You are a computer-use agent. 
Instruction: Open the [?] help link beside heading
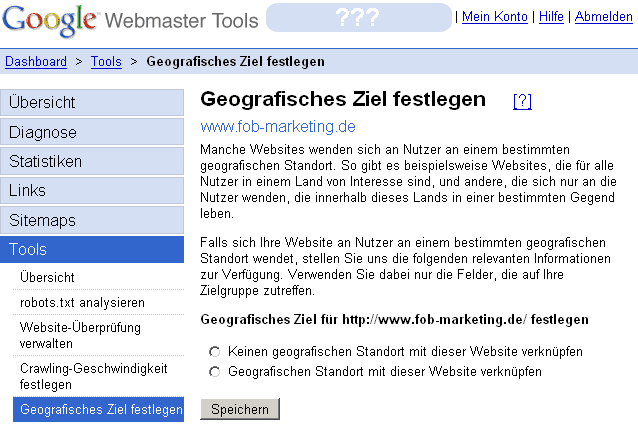click(522, 101)
